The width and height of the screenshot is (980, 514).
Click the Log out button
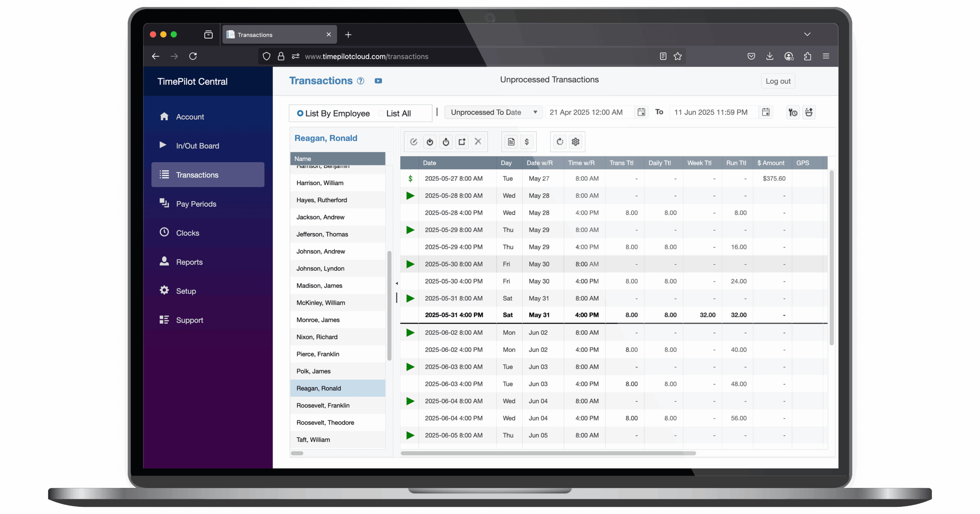778,81
